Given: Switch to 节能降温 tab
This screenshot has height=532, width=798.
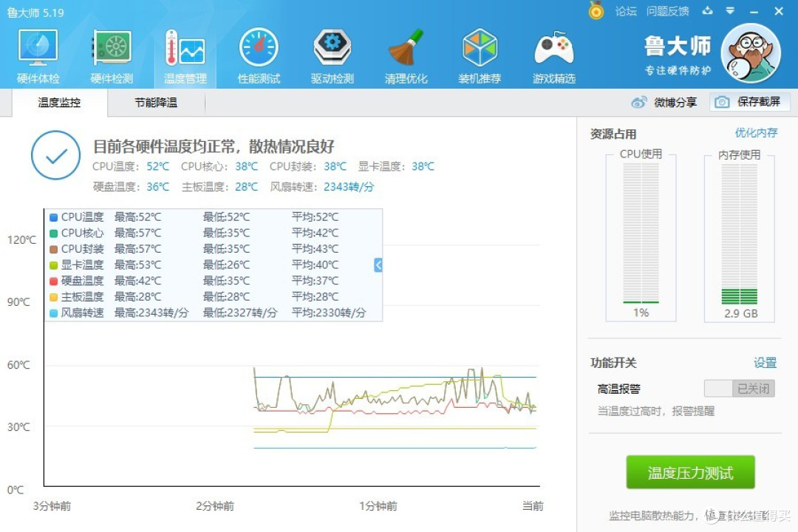Looking at the screenshot, I should click(156, 102).
